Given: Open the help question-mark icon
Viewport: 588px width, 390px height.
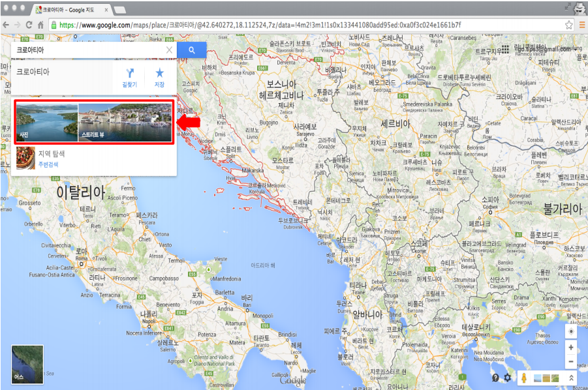Looking at the screenshot, I should coord(495,378).
